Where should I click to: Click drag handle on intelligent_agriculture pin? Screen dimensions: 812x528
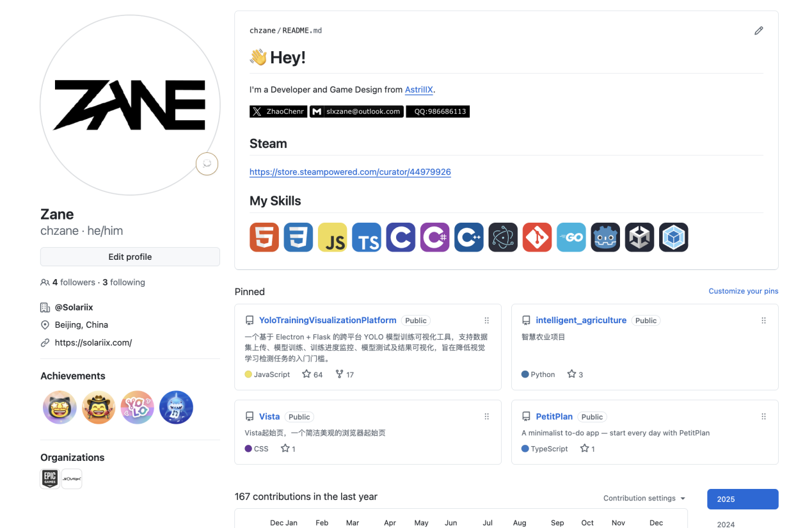[763, 321]
